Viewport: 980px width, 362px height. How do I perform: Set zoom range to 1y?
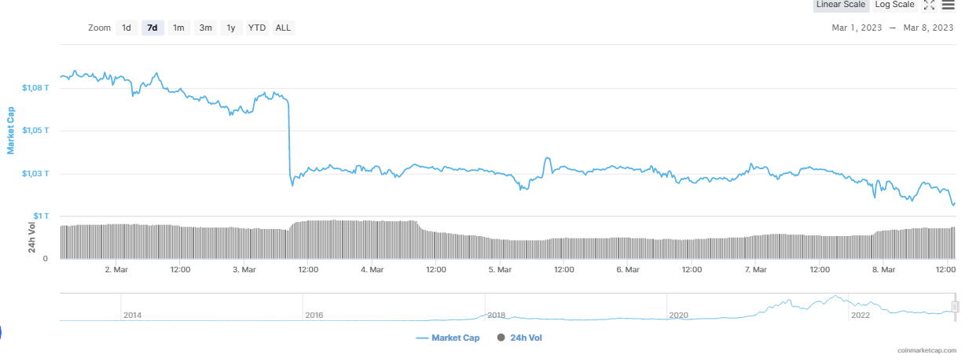[x=231, y=28]
